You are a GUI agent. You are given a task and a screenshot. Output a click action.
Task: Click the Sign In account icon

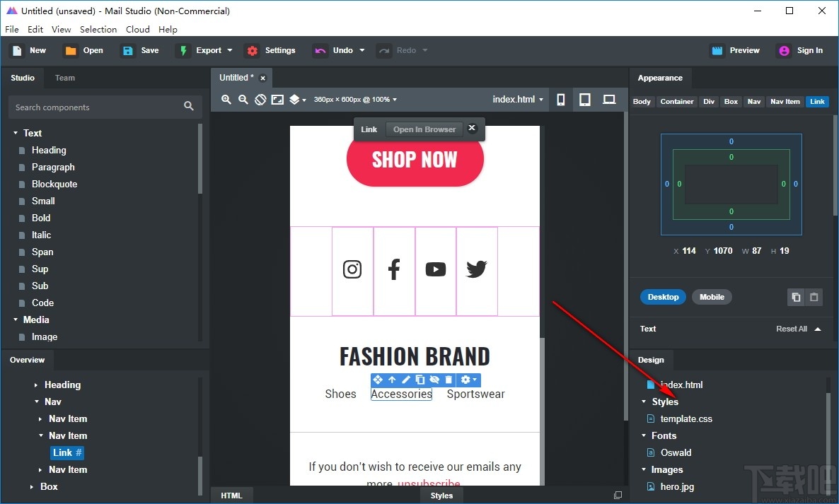[784, 50]
